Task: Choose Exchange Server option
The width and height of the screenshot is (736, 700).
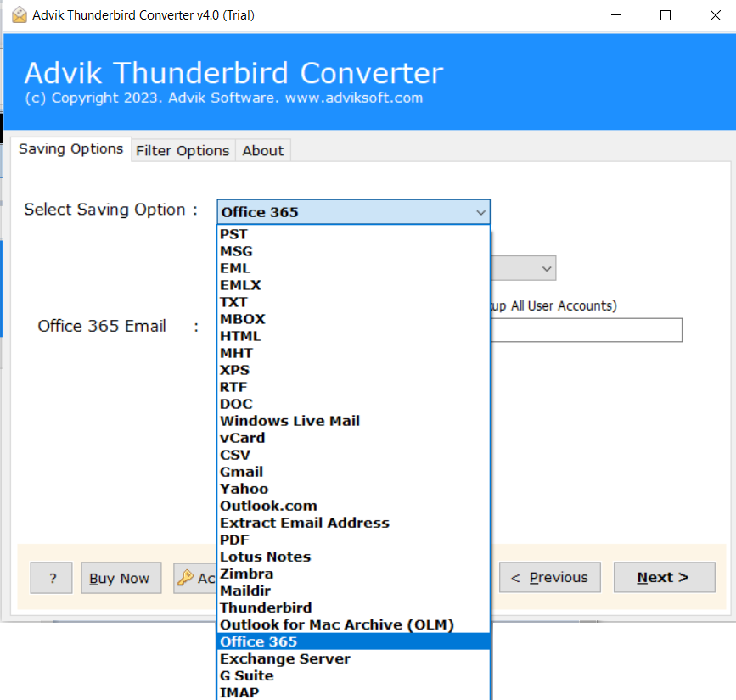Action: pyautogui.click(x=353, y=658)
